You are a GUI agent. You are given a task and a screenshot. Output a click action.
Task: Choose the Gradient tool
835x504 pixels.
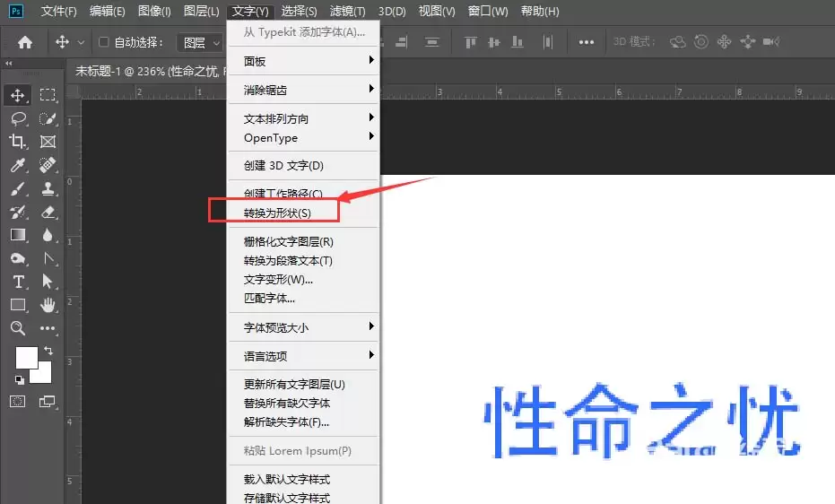tap(18, 235)
